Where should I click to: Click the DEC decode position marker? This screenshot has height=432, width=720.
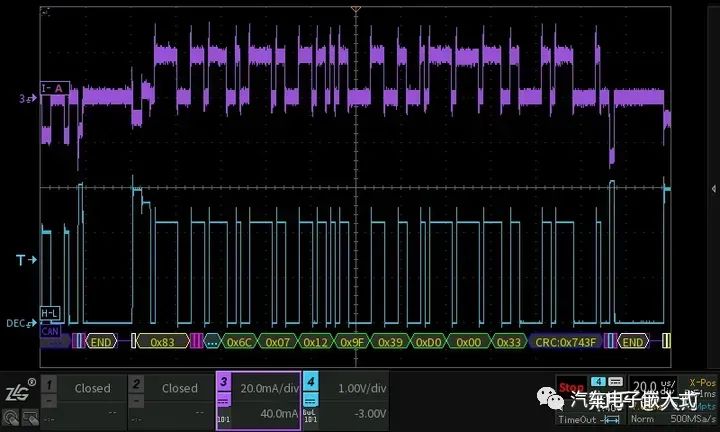(x=21, y=323)
